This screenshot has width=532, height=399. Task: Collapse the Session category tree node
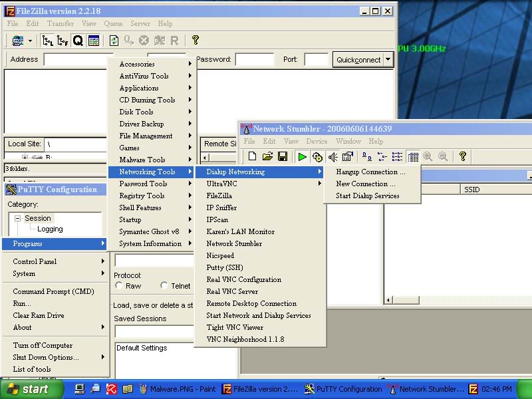pos(18,218)
